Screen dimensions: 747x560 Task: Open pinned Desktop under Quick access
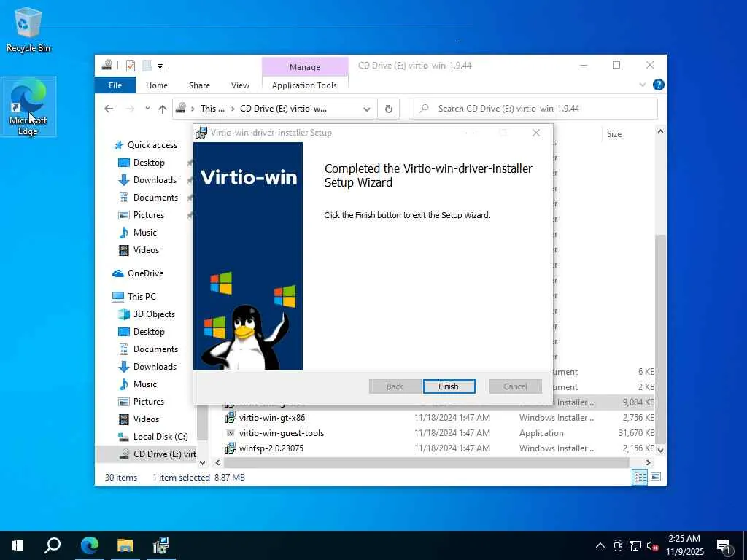[149, 163]
